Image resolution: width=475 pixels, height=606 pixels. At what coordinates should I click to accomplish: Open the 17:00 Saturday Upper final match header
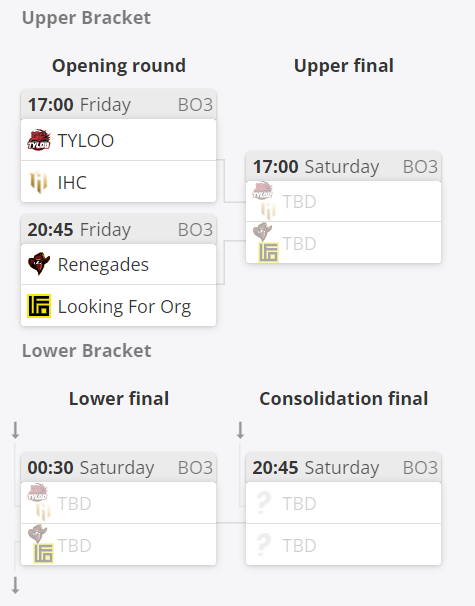[x=343, y=167]
